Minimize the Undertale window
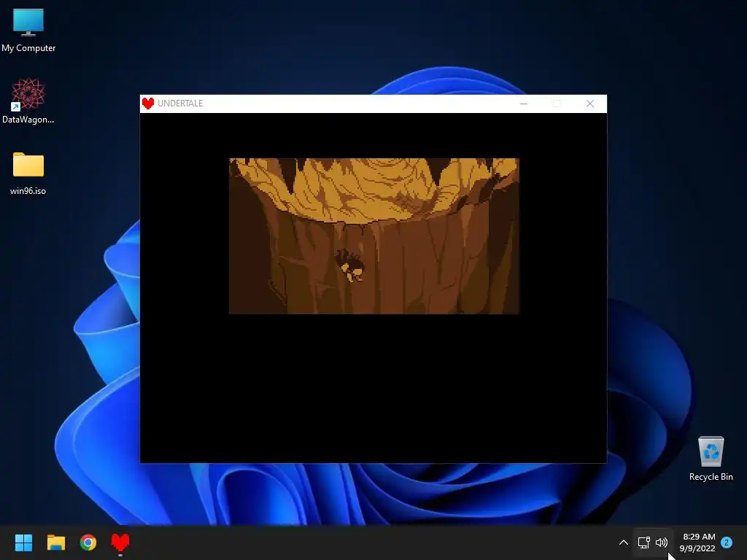Viewport: 747px width, 560px height. pyautogui.click(x=524, y=104)
